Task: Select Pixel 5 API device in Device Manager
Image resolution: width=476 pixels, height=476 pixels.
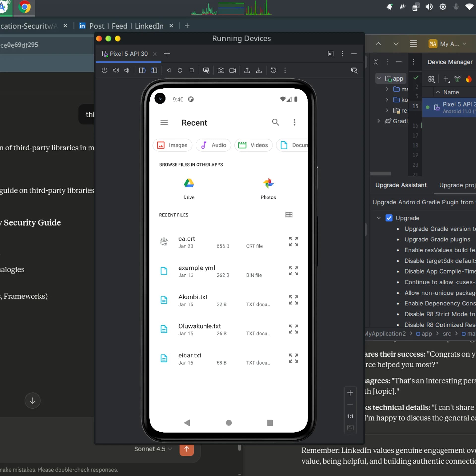Action: click(x=449, y=107)
